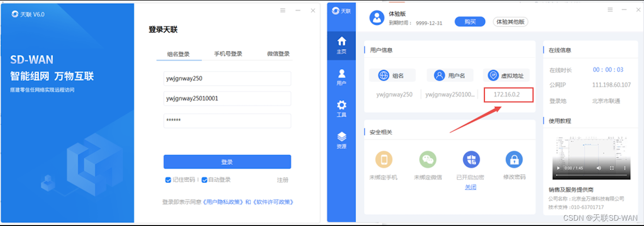Go to 主页 home in sidebar
Image resolution: width=644 pixels, height=226 pixels.
click(341, 45)
